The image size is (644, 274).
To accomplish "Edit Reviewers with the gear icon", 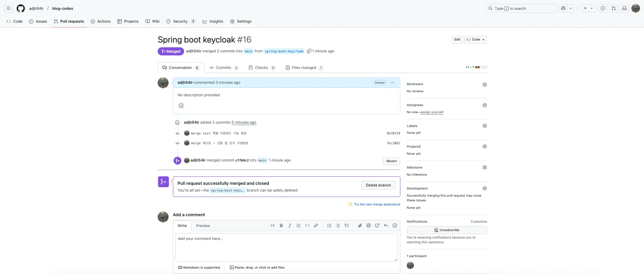I will [485, 84].
